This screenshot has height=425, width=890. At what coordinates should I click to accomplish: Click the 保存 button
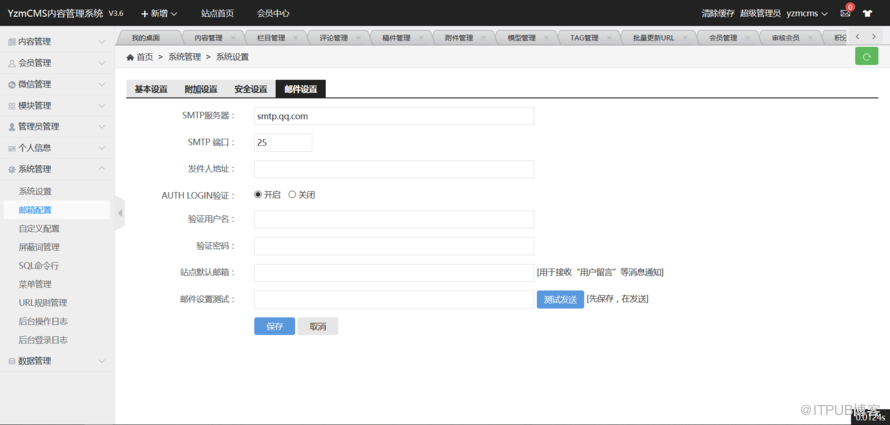pos(275,326)
